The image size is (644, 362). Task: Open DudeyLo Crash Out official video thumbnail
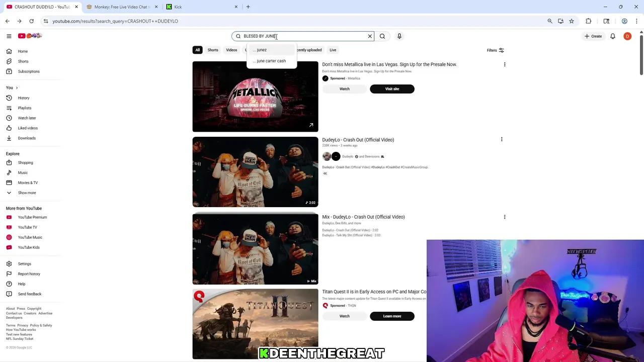point(255,172)
